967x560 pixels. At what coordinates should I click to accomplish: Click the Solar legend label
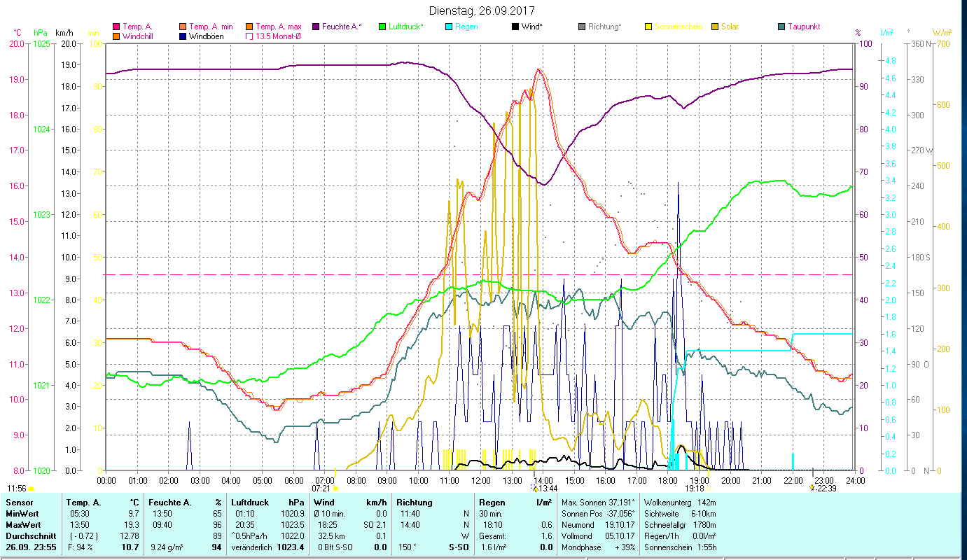[x=730, y=27]
